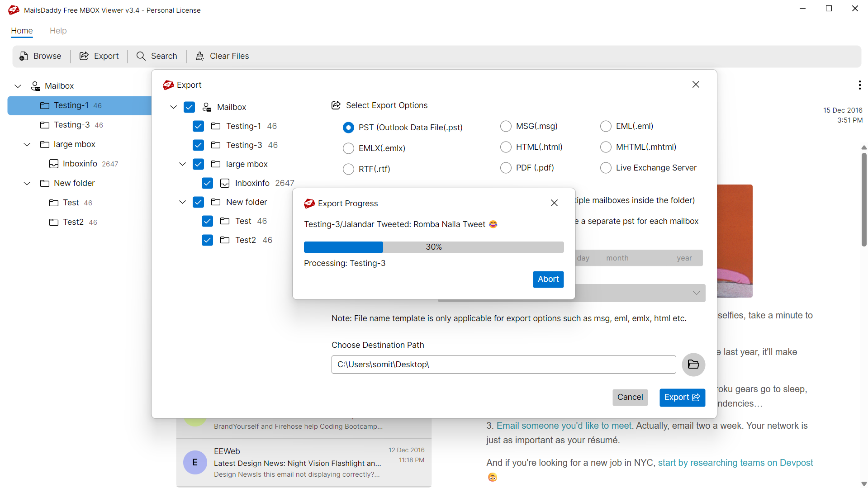Open the three-dot more options menu
Image resolution: width=868 pixels, height=488 pixels.
[859, 85]
